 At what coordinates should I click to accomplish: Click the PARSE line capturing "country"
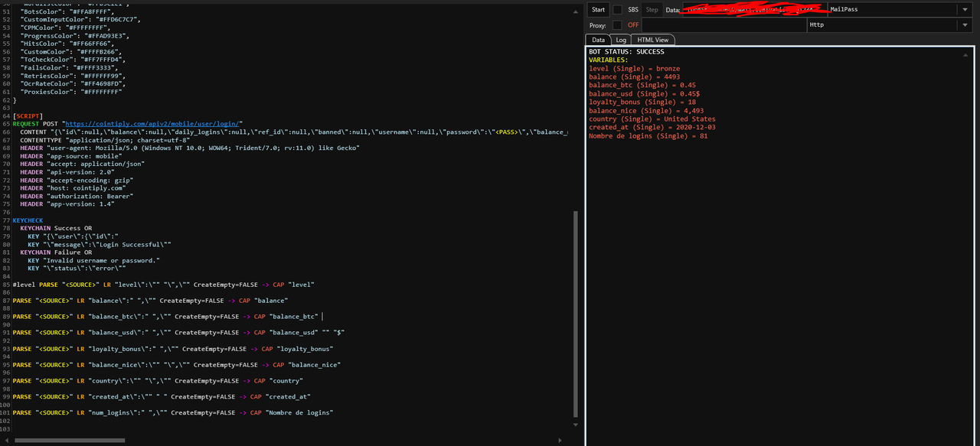click(158, 381)
